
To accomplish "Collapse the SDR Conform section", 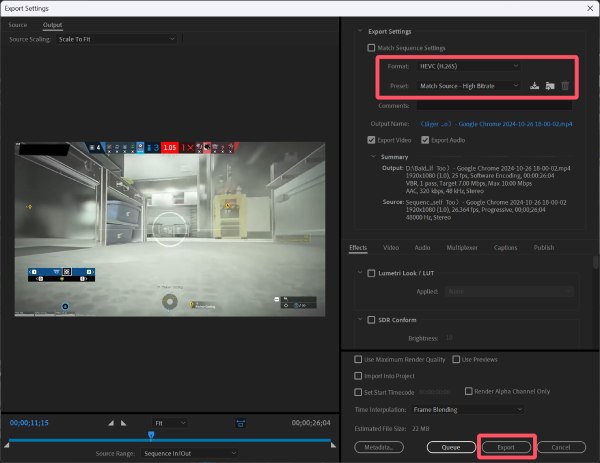I will pyautogui.click(x=360, y=319).
